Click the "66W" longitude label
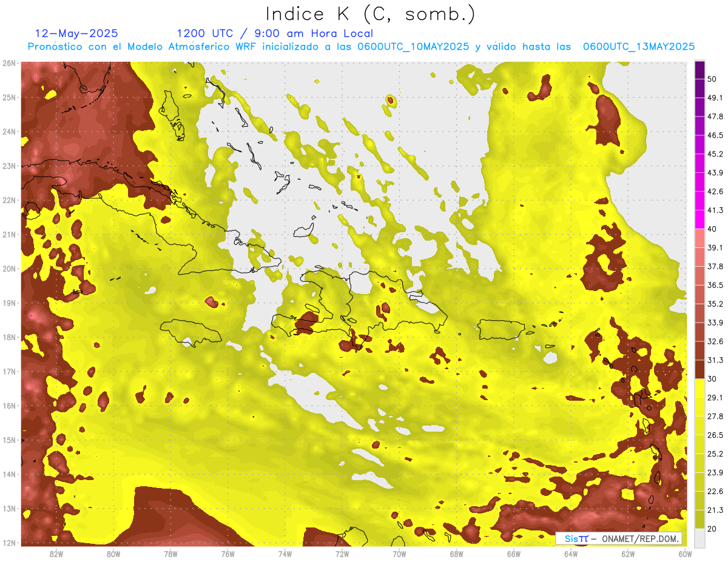The height and width of the screenshot is (562, 728). (x=513, y=554)
